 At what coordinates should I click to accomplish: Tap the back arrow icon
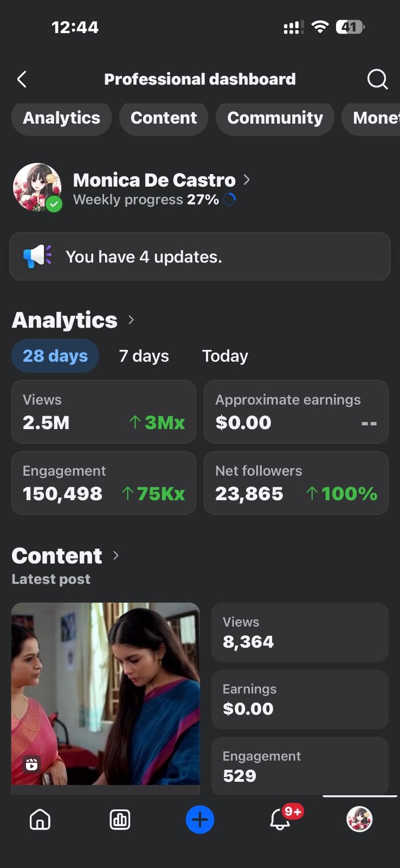click(22, 80)
